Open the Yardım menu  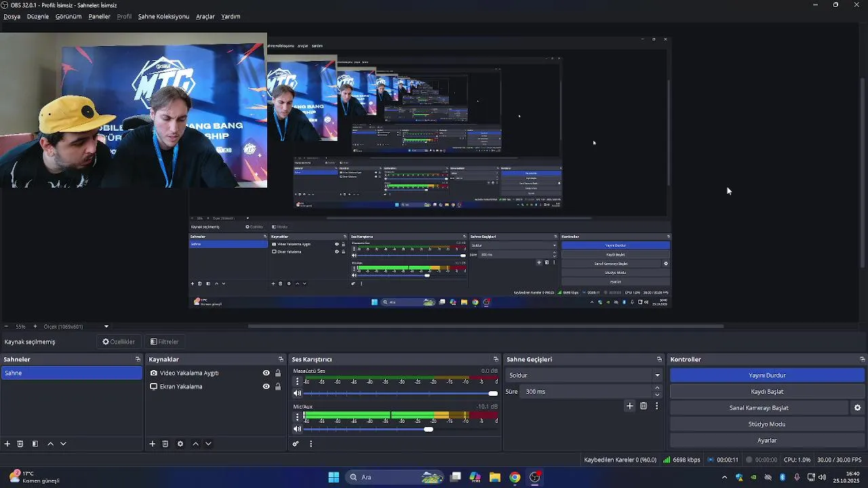click(231, 16)
